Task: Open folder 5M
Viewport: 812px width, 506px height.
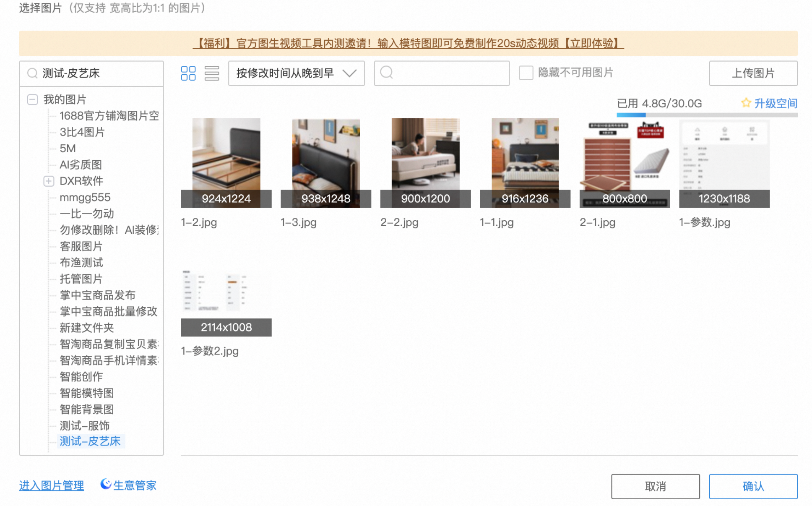Action: click(68, 149)
